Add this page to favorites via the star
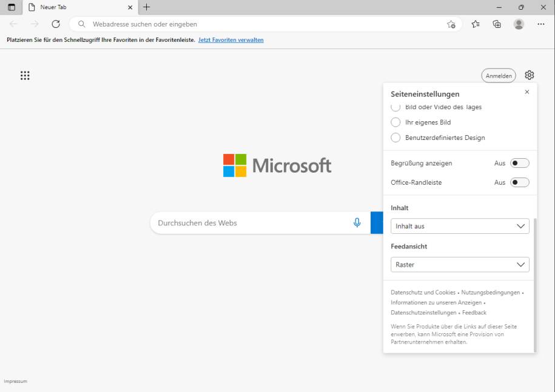This screenshot has width=555, height=392. pos(451,24)
